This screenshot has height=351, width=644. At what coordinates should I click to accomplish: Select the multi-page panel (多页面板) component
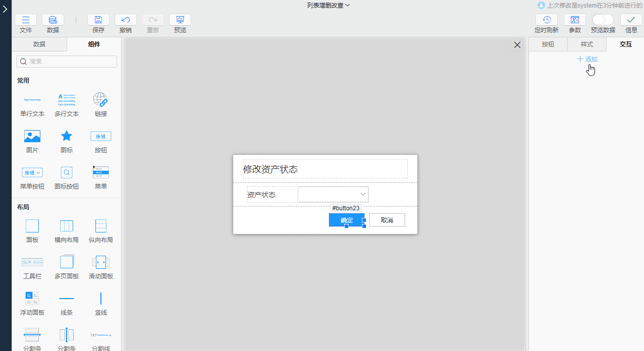click(x=67, y=262)
